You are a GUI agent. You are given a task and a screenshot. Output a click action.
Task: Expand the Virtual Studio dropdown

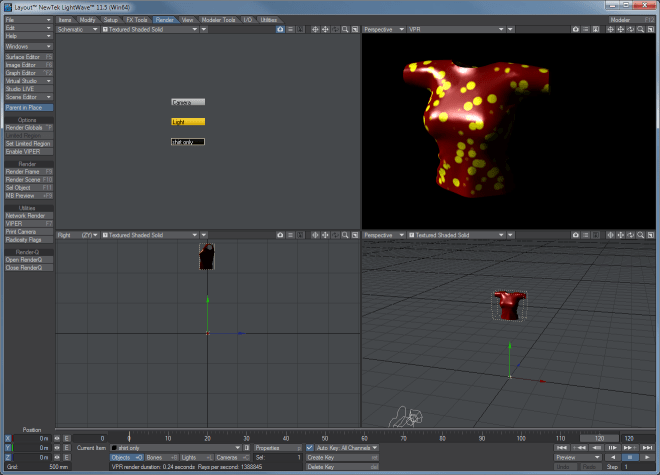pos(28,81)
